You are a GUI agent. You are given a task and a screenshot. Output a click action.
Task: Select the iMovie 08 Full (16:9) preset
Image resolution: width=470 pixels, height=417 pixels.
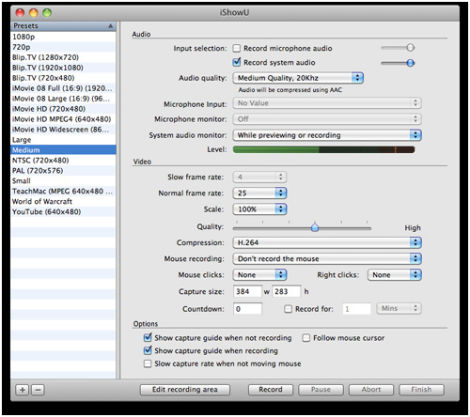(63, 88)
